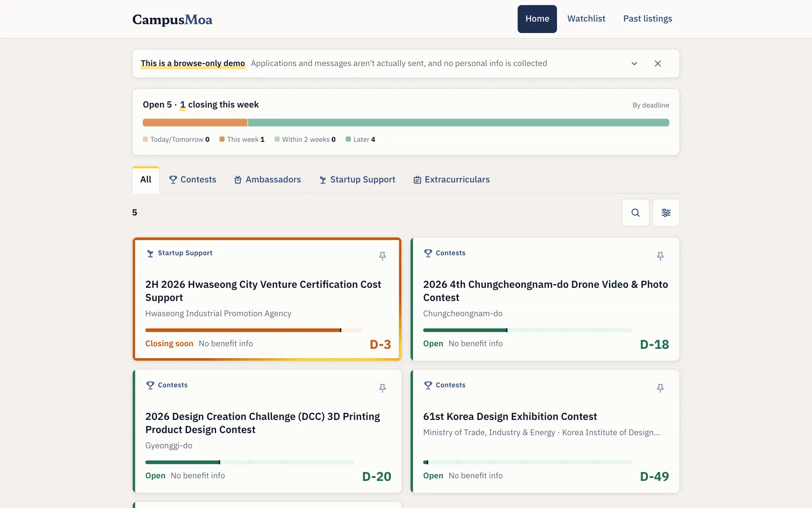Viewport: 812px width, 508px height.
Task: Dismiss the browse-only demo banner
Action: click(658, 63)
